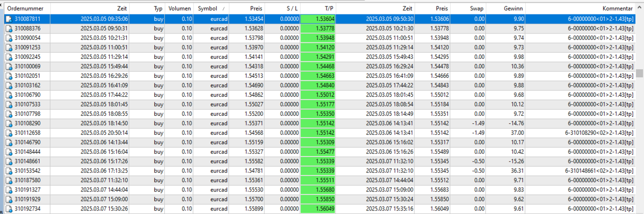Click the profit value 10.42
Image resolution: width=644 pixels, height=214 pixels.
517,152
